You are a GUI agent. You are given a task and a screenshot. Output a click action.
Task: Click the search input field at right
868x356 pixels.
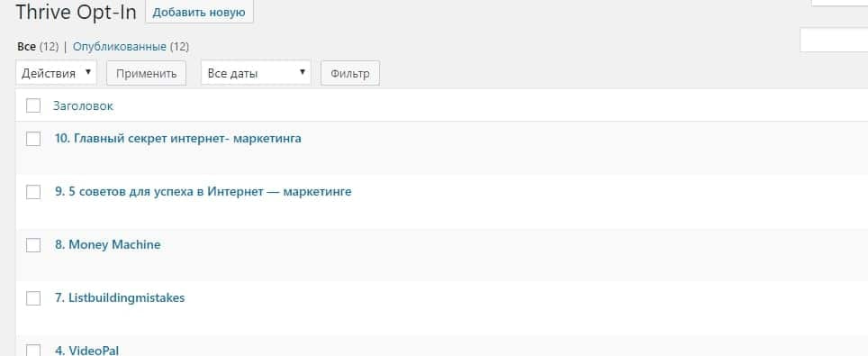coord(834,41)
